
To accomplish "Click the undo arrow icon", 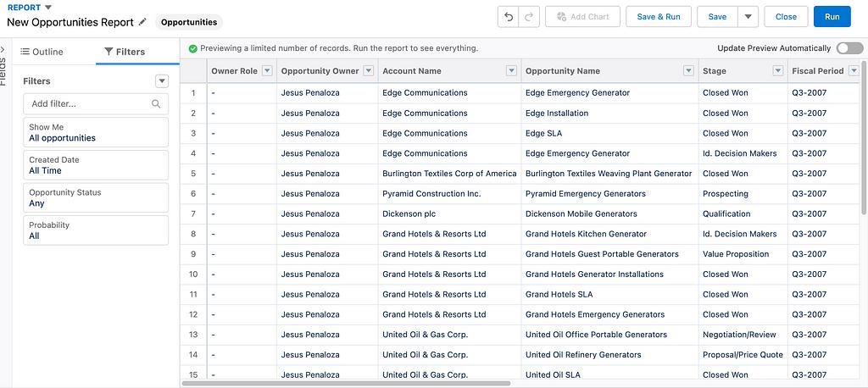I will (509, 17).
